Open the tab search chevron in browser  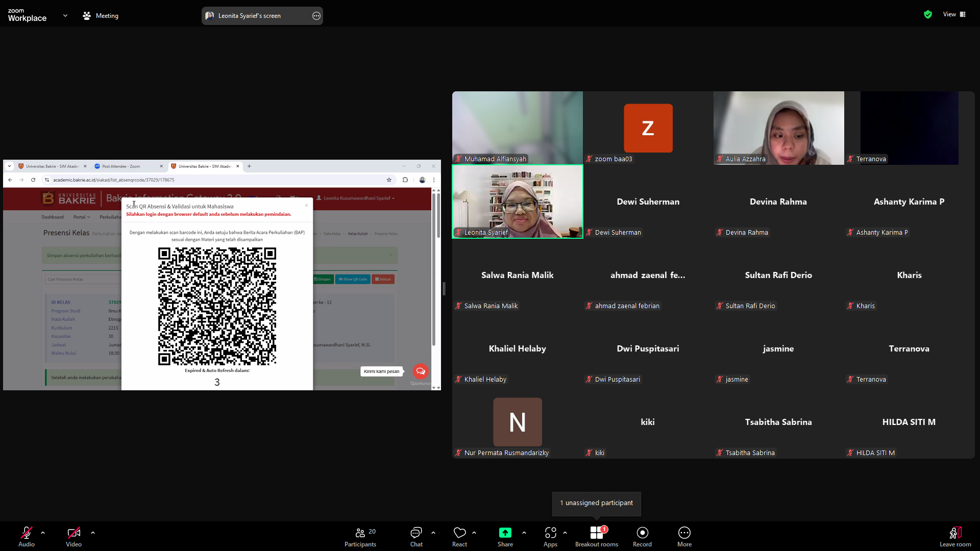tap(9, 166)
